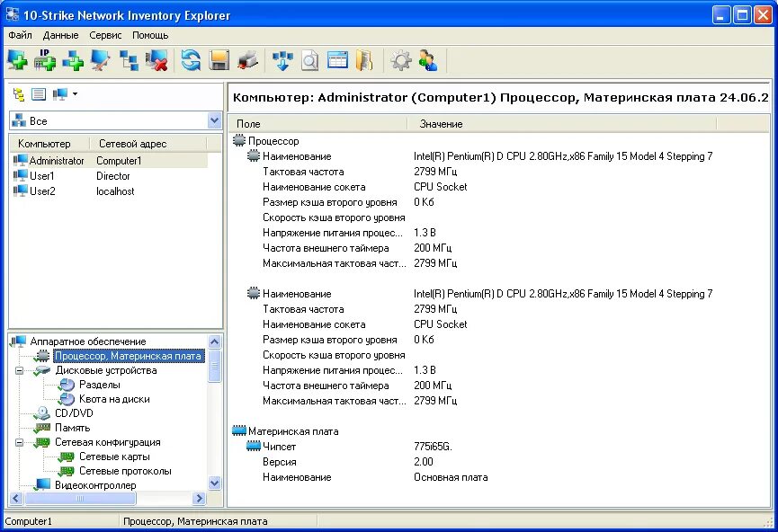Click the 'Версия' field row

[280, 462]
